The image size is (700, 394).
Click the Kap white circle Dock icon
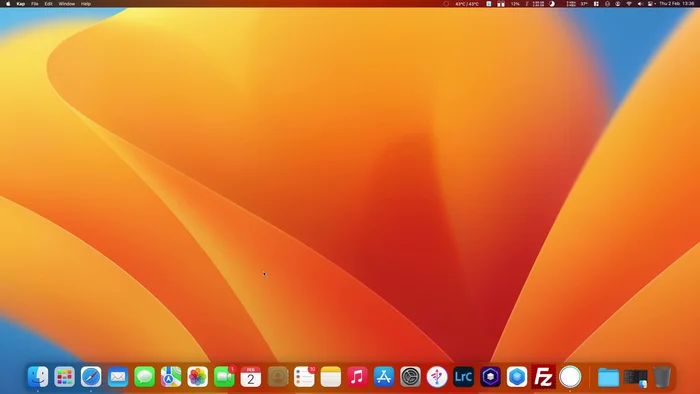click(x=570, y=377)
